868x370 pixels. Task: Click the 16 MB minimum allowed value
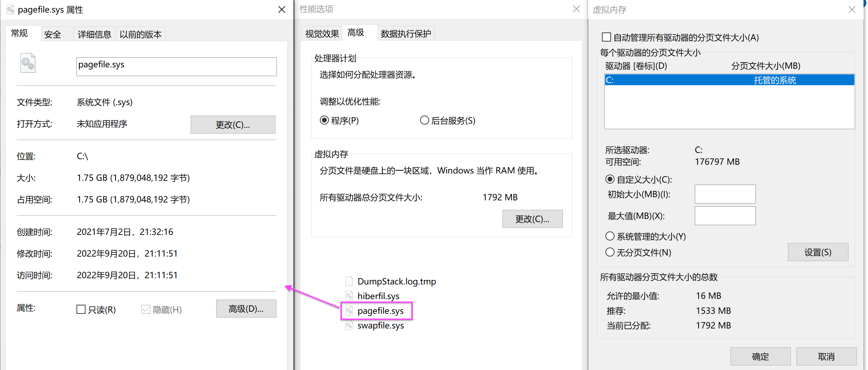(x=708, y=296)
